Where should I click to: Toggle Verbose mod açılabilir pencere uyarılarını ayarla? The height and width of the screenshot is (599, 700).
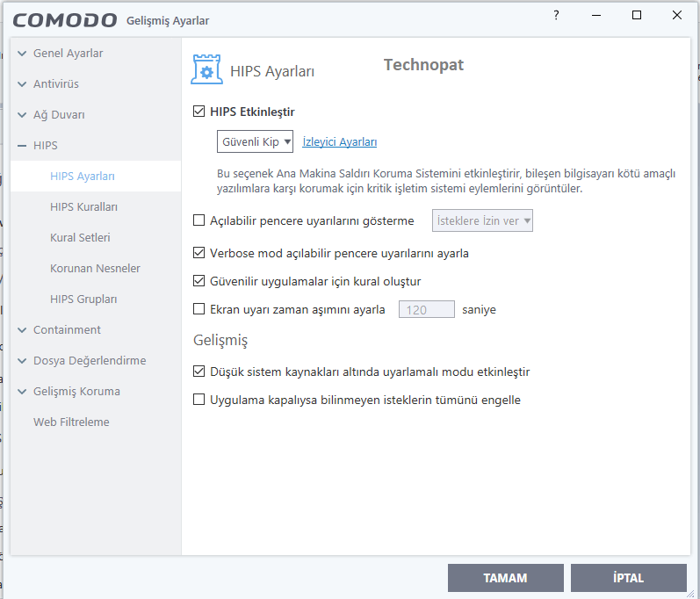198,253
